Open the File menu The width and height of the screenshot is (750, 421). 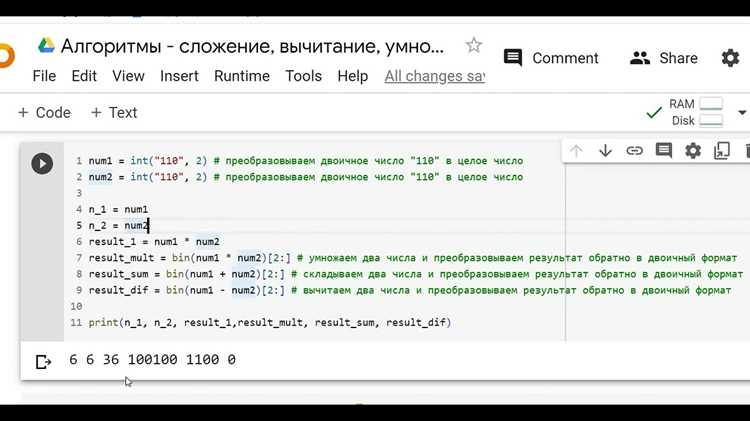[44, 76]
